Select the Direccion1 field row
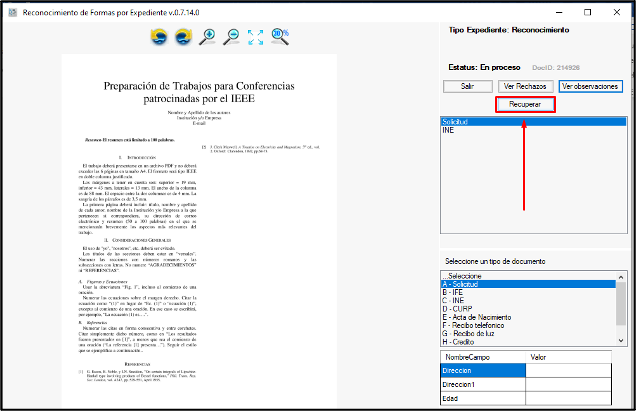 (482, 384)
